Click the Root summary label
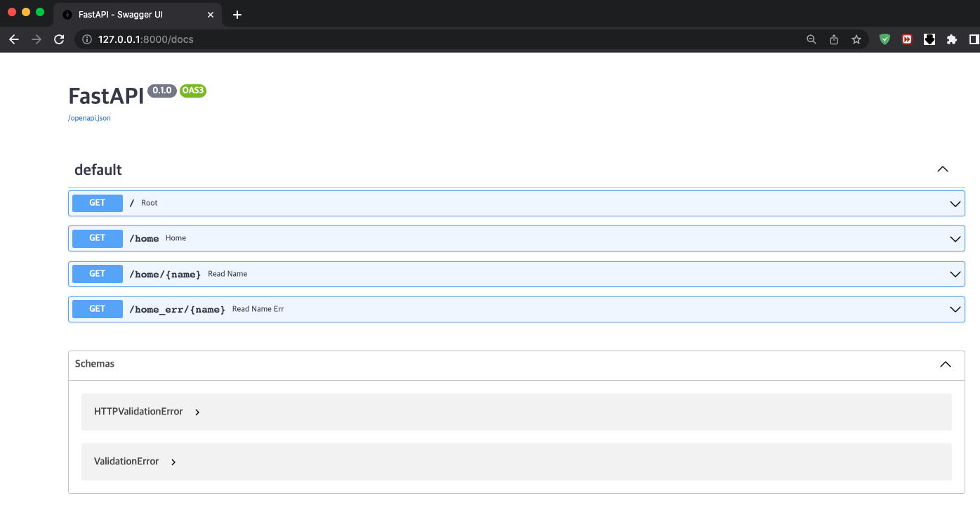Viewport: 980px width, 510px height. tap(150, 203)
